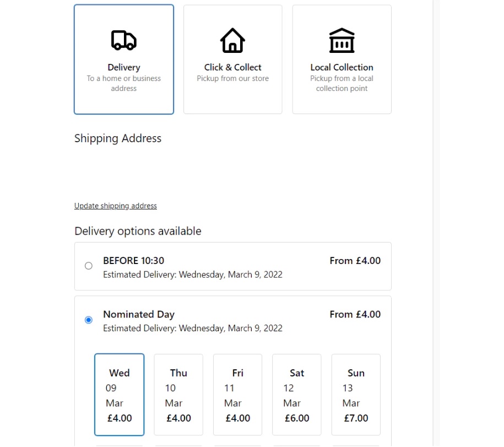
Task: Select Thursday 10 Mar delivery date
Action: pos(178,395)
